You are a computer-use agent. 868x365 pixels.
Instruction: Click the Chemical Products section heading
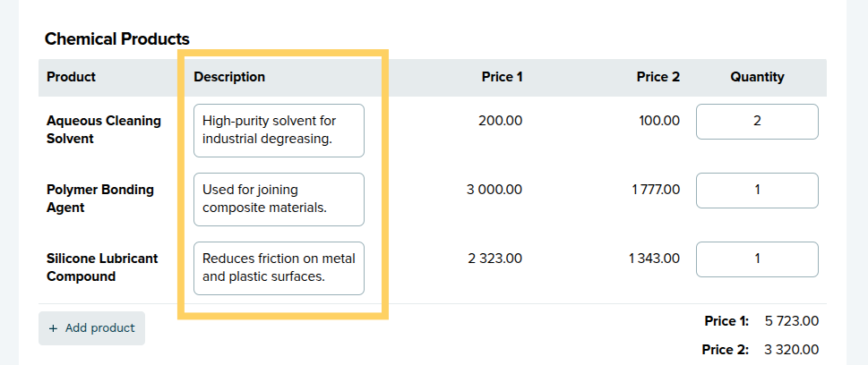tap(117, 39)
